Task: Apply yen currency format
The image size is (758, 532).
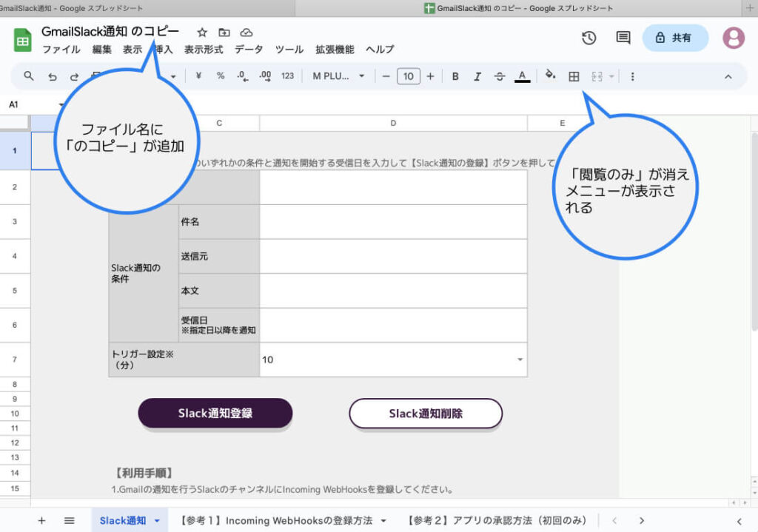Action: click(198, 76)
